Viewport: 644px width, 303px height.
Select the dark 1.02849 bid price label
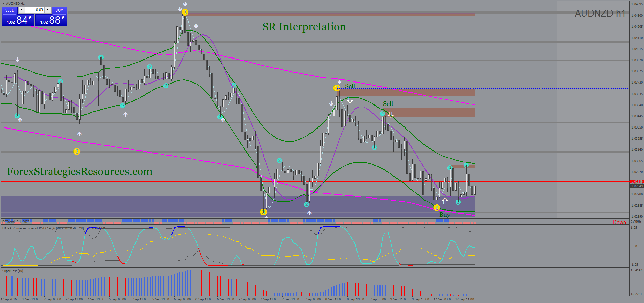(x=637, y=186)
